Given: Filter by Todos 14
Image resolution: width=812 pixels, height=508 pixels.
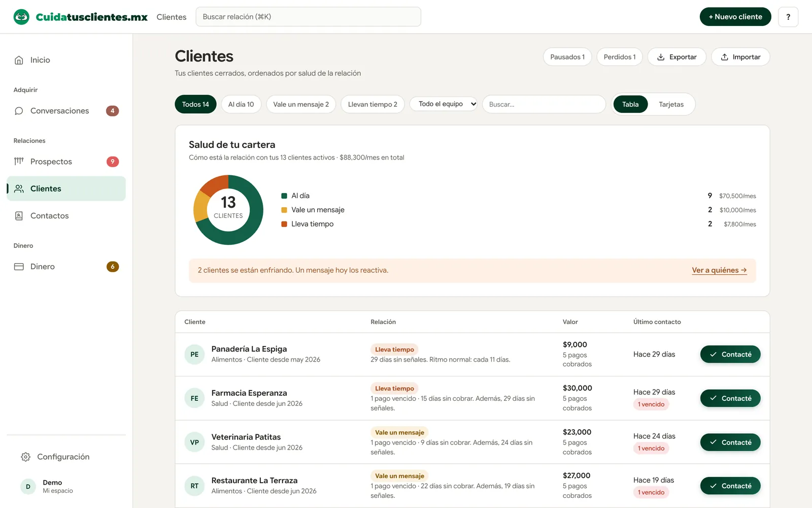Looking at the screenshot, I should click(195, 104).
